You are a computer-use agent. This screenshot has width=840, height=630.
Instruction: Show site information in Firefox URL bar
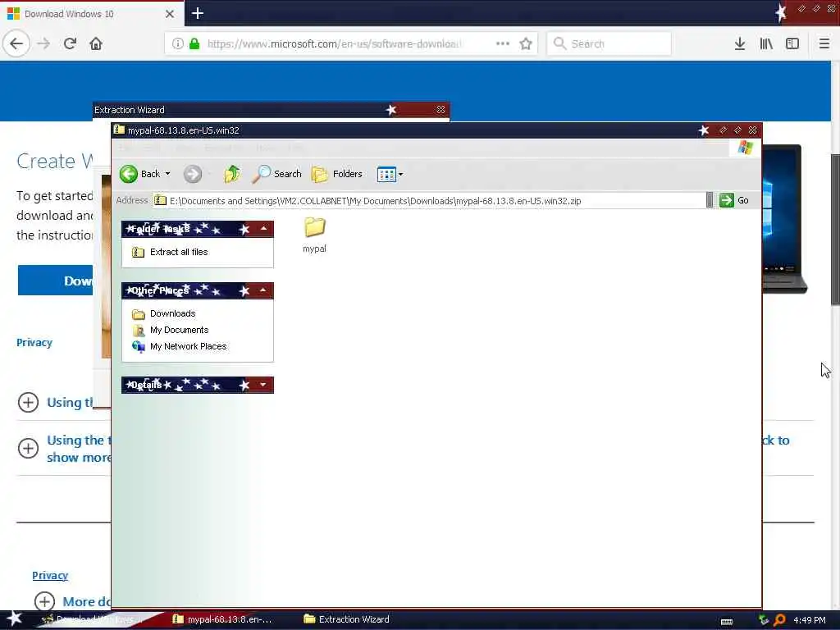(x=178, y=44)
